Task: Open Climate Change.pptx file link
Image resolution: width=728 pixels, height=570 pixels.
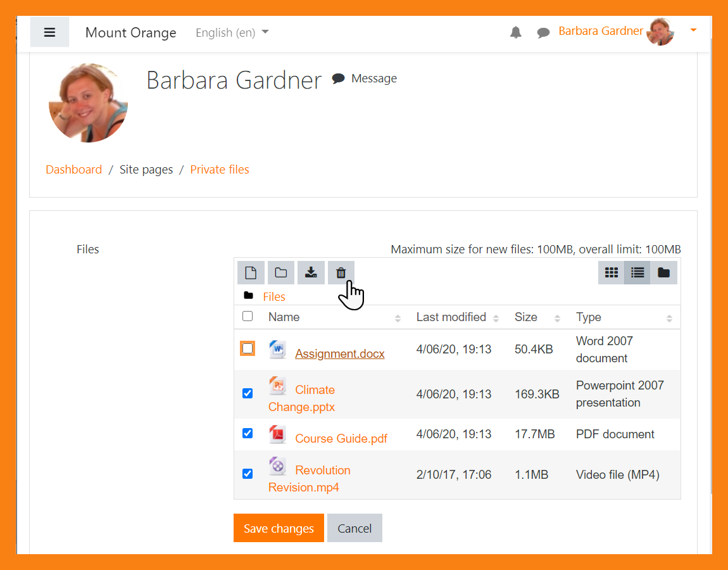Action: (x=302, y=398)
